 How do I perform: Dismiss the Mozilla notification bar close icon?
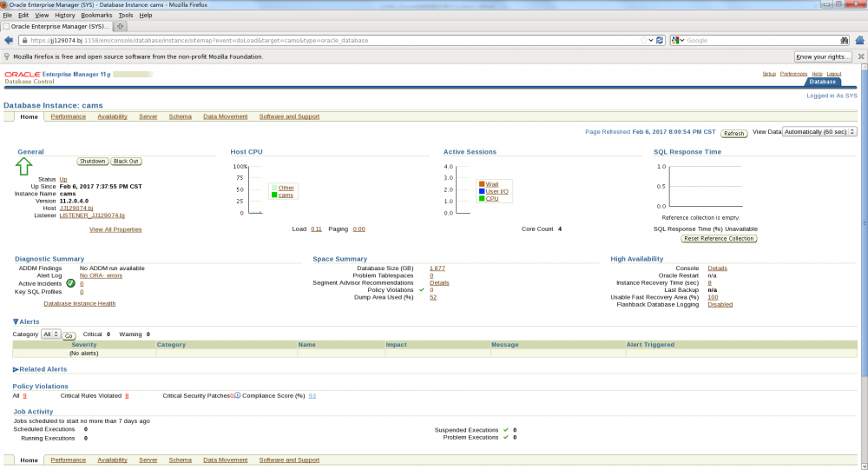coord(861,56)
